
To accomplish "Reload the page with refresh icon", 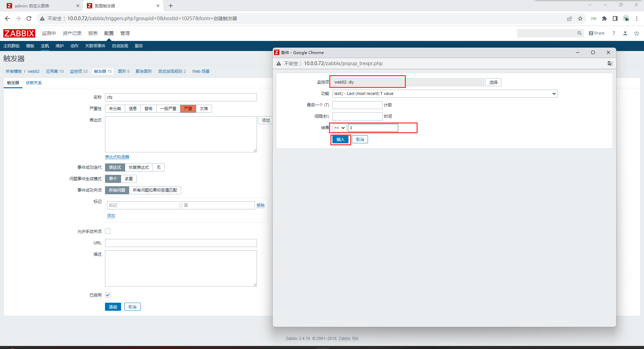I will pos(29,18).
